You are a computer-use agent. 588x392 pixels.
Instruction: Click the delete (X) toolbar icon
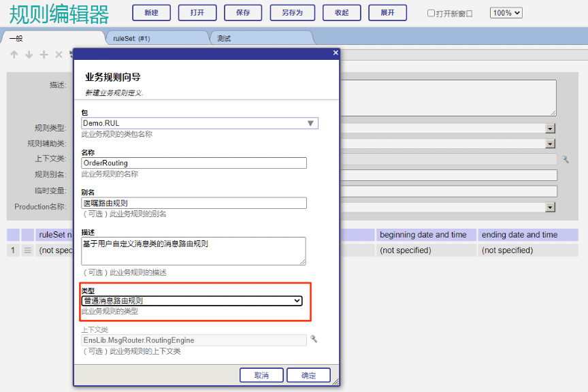pos(59,55)
